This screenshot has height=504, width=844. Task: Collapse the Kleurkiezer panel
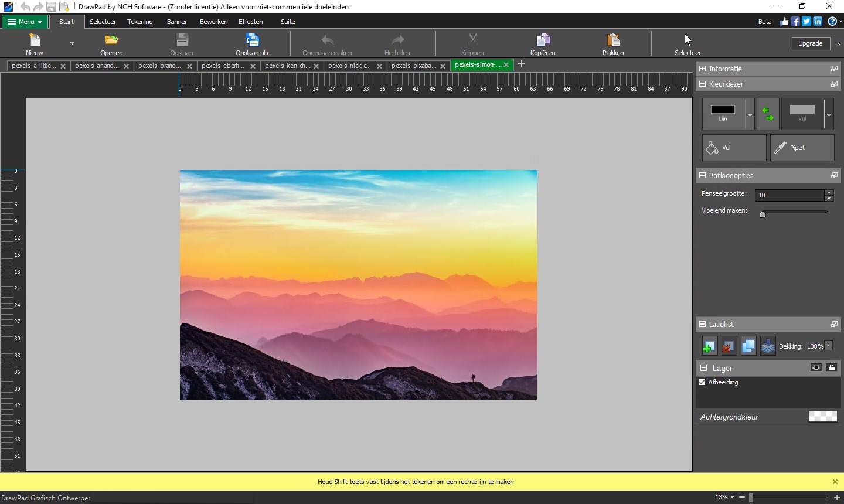click(x=703, y=84)
